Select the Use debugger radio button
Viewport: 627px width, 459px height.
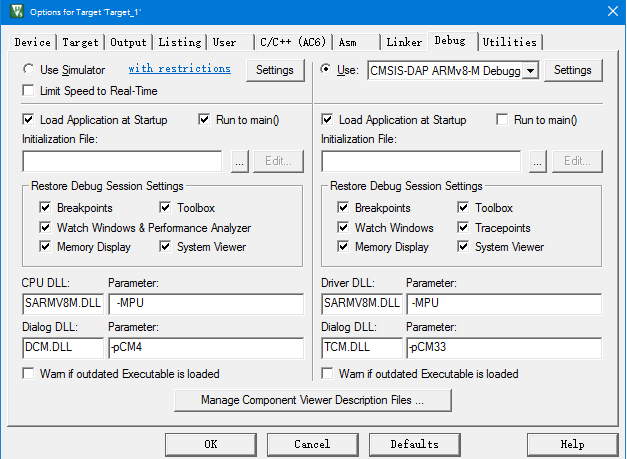pos(326,70)
